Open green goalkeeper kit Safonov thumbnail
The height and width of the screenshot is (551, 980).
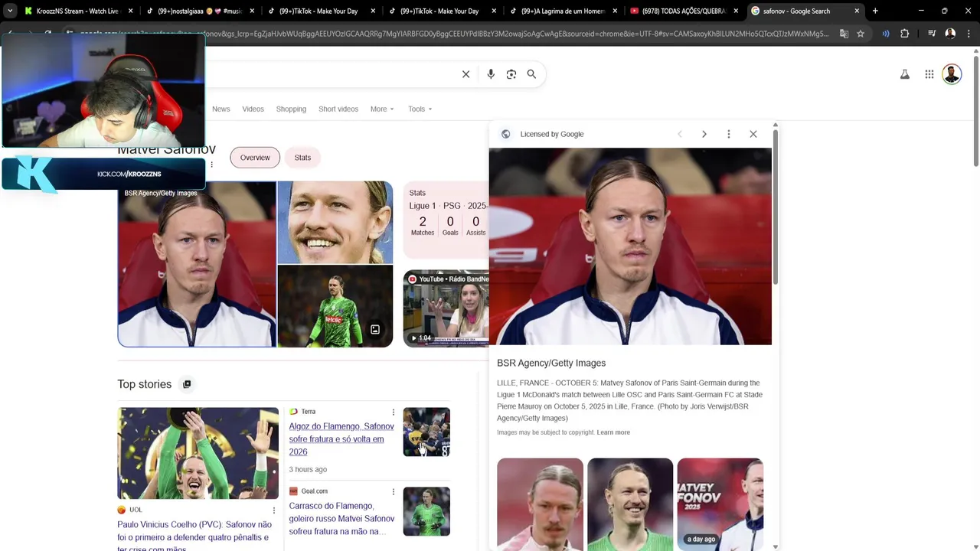coord(335,306)
